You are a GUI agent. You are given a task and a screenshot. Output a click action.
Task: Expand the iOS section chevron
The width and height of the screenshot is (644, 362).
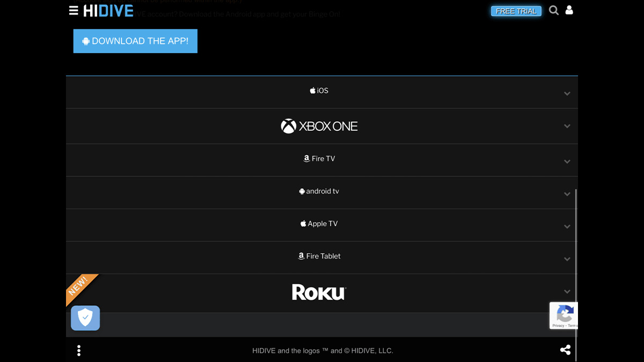pos(567,94)
